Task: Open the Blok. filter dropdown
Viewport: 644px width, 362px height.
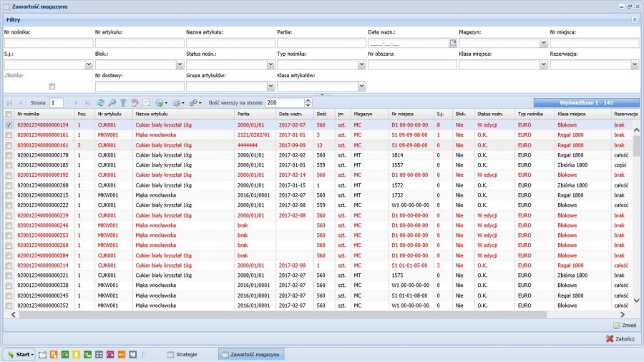Action: [x=180, y=64]
